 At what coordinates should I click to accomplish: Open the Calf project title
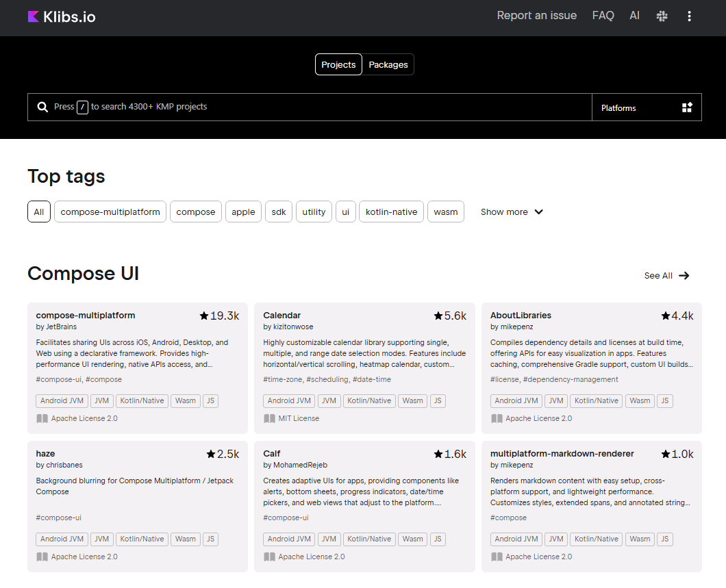pos(272,454)
